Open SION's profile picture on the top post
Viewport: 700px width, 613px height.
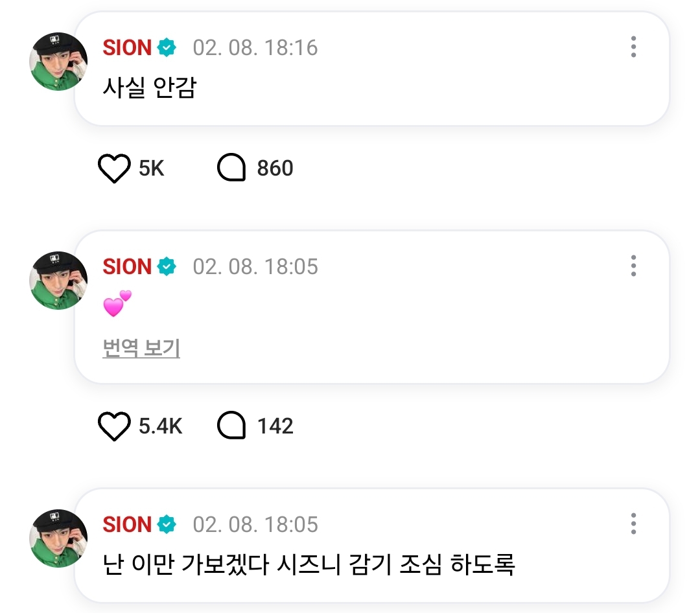point(58,61)
